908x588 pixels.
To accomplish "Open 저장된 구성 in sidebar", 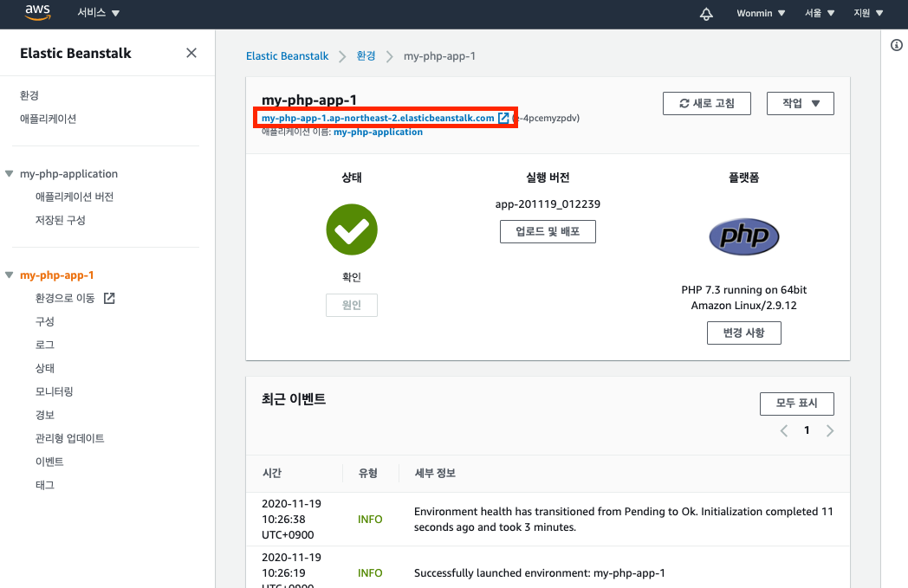I will [x=61, y=220].
